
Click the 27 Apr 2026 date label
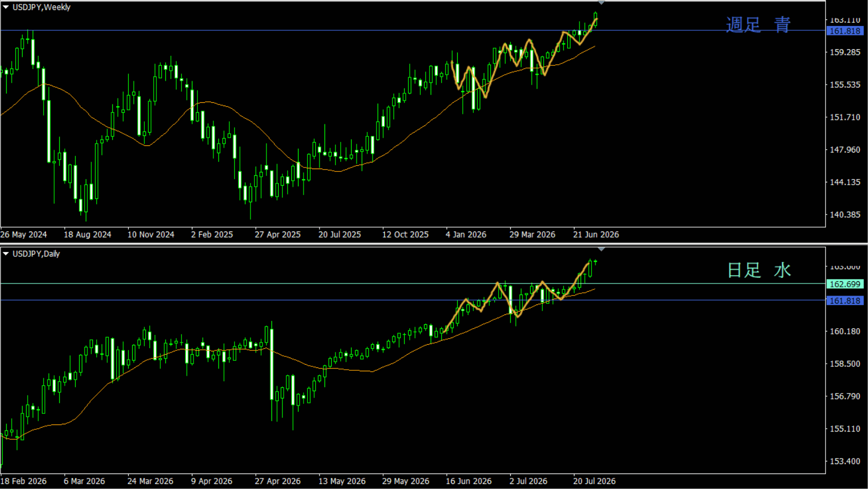click(x=278, y=481)
